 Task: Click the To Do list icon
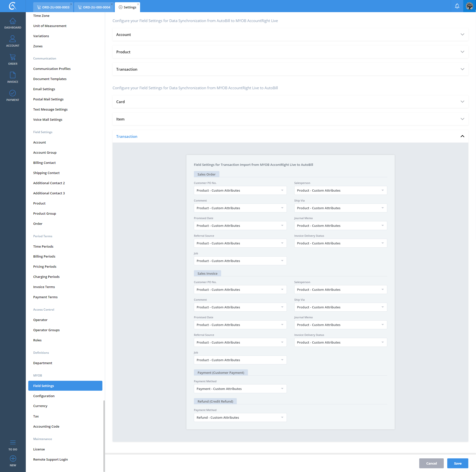tap(13, 442)
